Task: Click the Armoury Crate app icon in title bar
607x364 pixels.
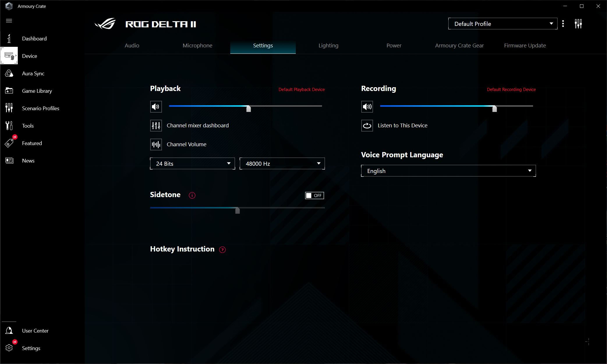Action: [x=9, y=6]
